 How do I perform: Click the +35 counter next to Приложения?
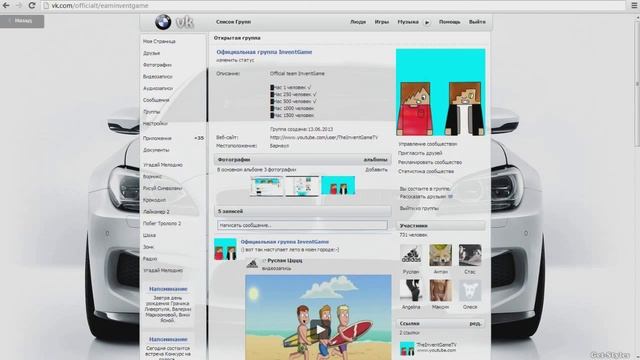199,138
